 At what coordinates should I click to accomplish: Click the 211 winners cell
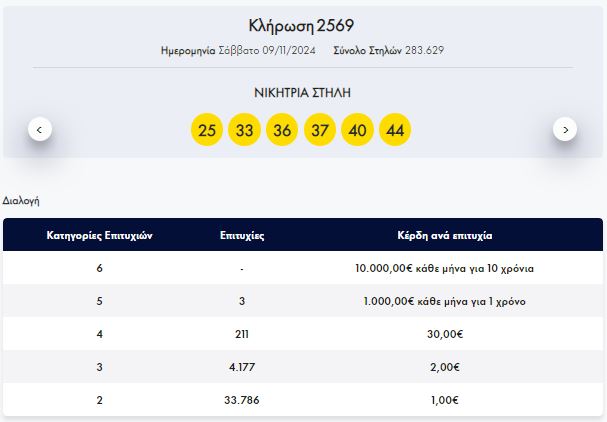[x=241, y=335]
